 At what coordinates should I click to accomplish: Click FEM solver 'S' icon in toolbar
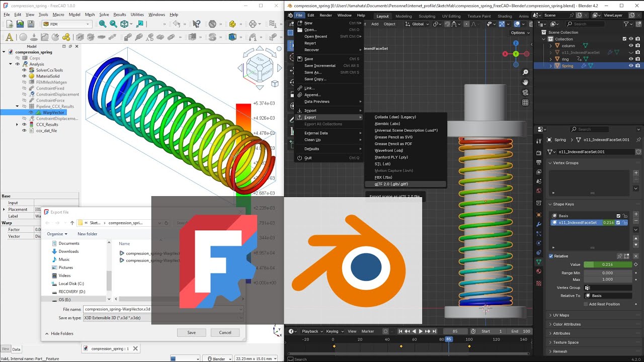tap(212, 37)
